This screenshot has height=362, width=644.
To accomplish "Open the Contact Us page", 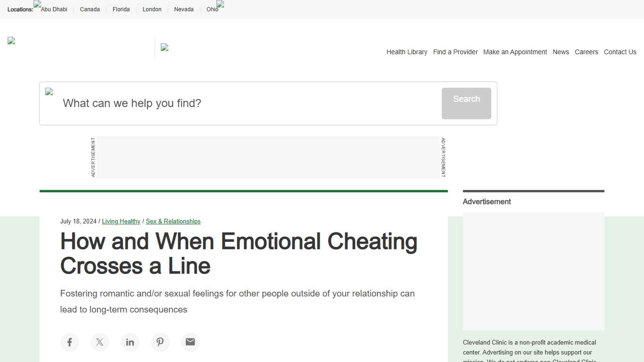I will 620,52.
